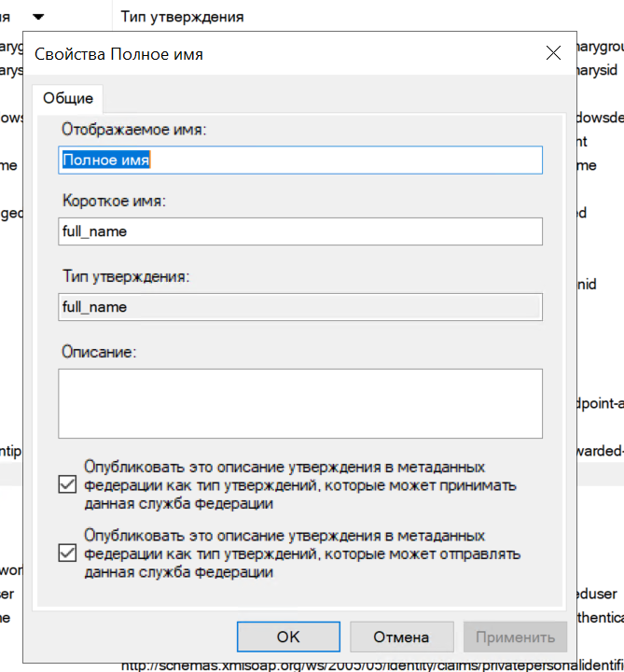The width and height of the screenshot is (624, 672).
Task: Focus the 'Короткое имя' input field
Action: 300,231
